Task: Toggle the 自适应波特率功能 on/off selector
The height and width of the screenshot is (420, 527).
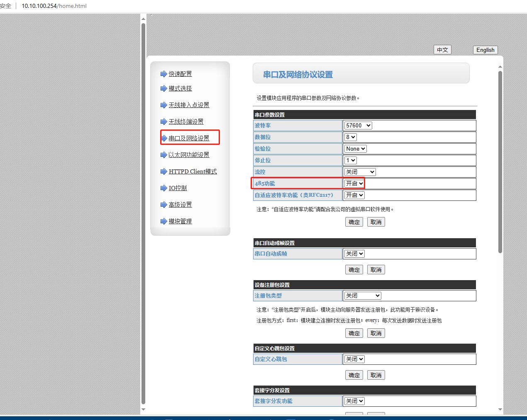Action: 354,195
